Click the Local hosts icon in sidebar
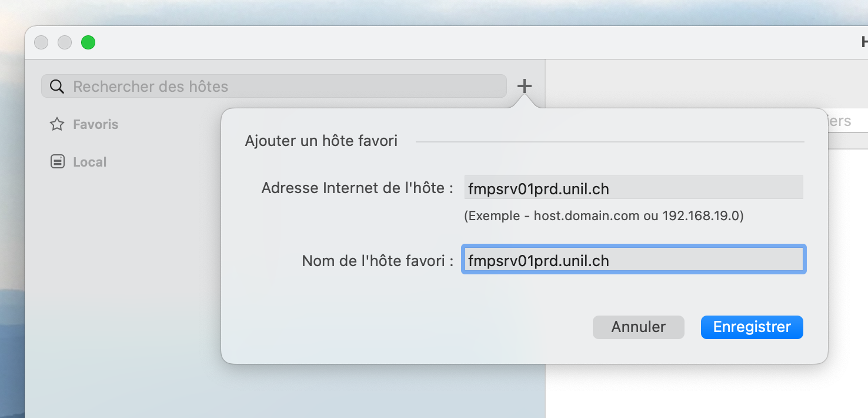Viewport: 868px width, 418px height. pyautogui.click(x=57, y=162)
